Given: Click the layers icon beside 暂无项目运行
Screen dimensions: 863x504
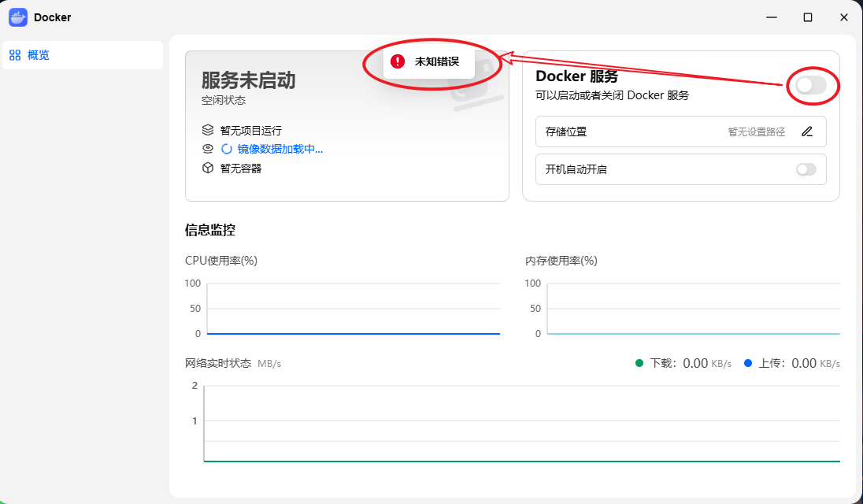Looking at the screenshot, I should pyautogui.click(x=208, y=131).
